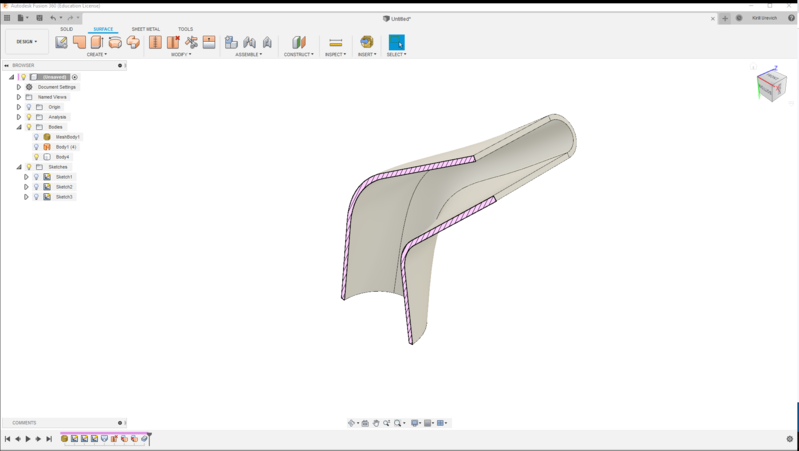Select the surface Revolve tool

(115, 42)
